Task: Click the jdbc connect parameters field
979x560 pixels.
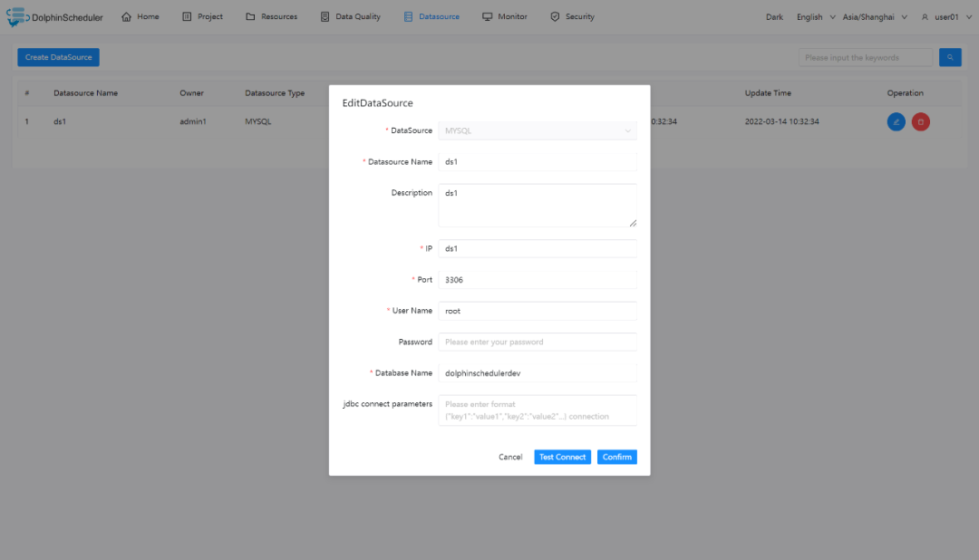Action: click(538, 410)
